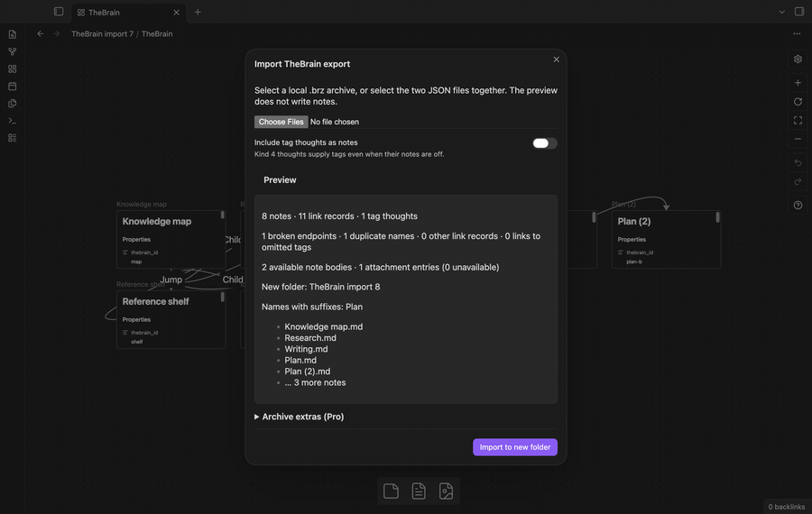Open a new tab with plus icon
Screen dimensions: 812x514
(198, 12)
